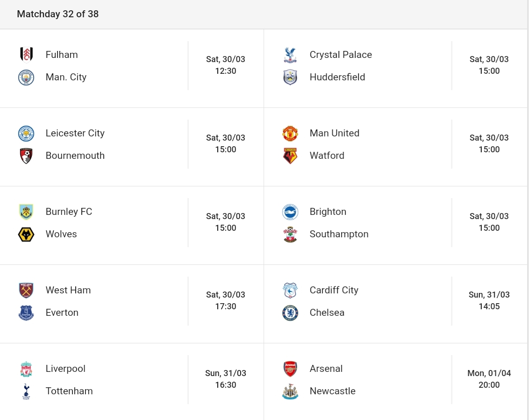Click the Leicester City fox crest
This screenshot has width=529, height=420.
pyautogui.click(x=26, y=133)
